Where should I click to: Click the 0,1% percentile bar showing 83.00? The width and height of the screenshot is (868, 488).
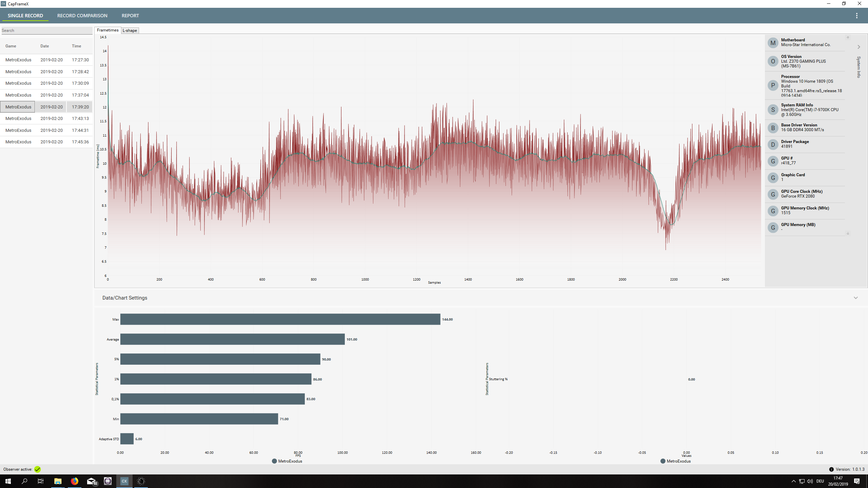point(213,399)
